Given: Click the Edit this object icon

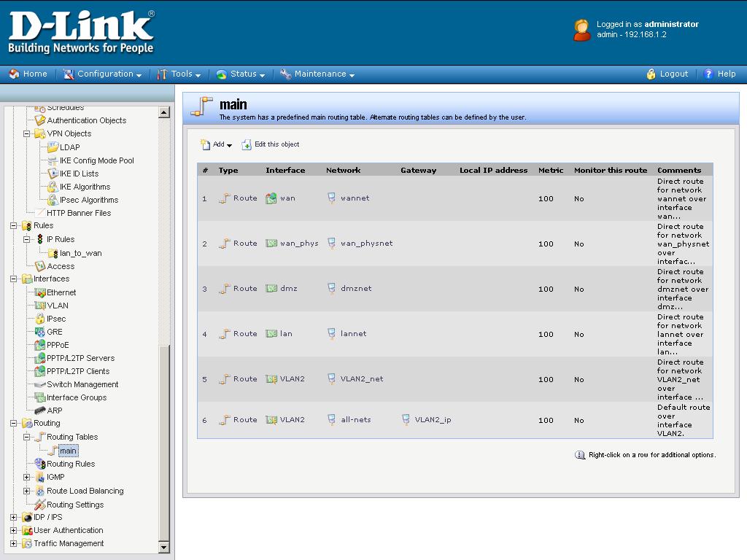Looking at the screenshot, I should point(247,144).
